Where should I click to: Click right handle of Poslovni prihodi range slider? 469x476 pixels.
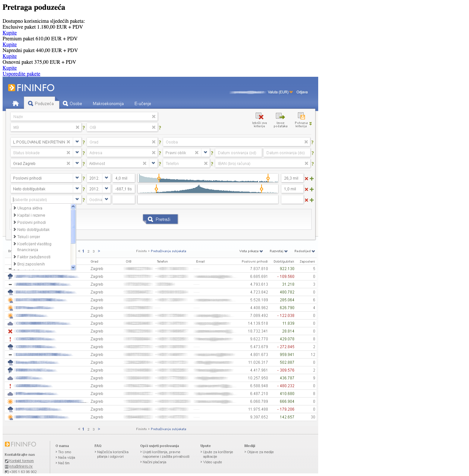tap(268, 178)
